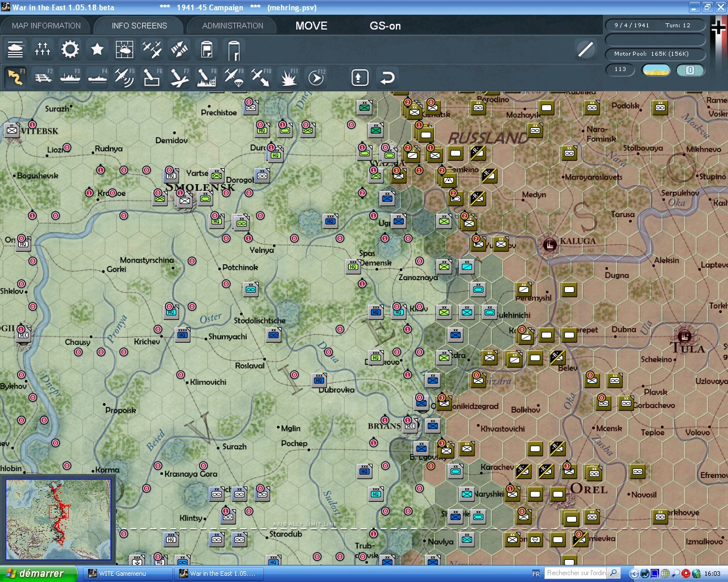
Task: Select the F9 air transport mode
Action: pyautogui.click(x=234, y=77)
